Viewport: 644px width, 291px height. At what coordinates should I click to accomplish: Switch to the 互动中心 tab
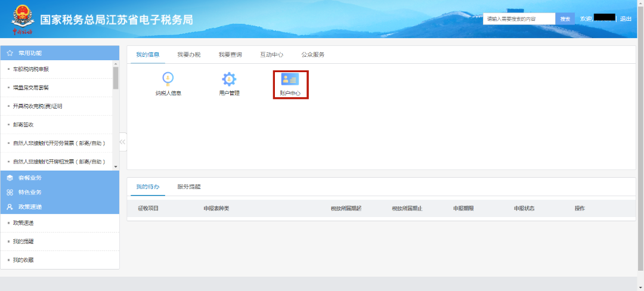271,55
